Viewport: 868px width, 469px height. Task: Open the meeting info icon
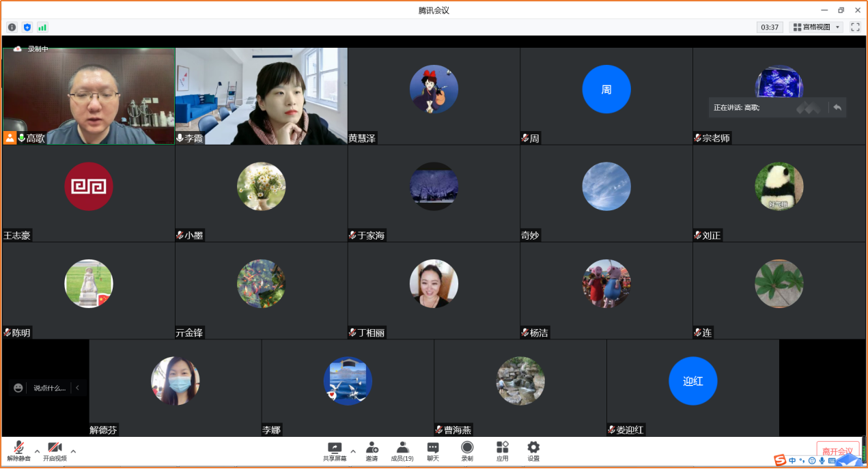pyautogui.click(x=12, y=27)
